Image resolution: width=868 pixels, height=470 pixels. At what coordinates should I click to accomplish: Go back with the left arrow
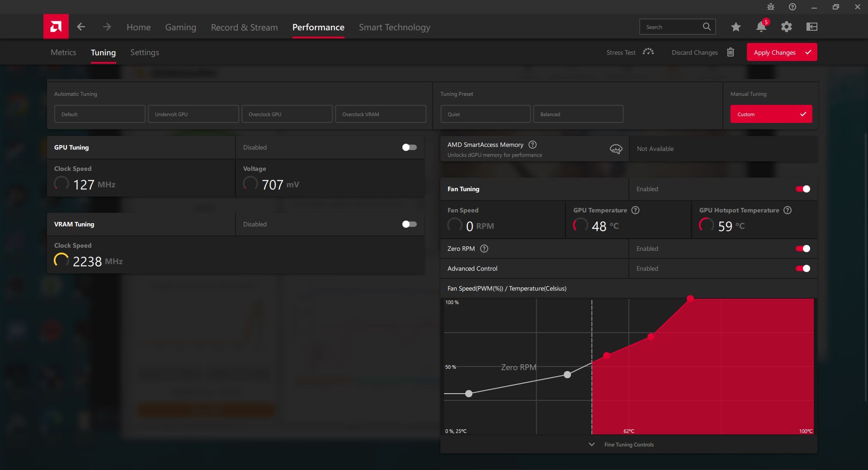[x=81, y=27]
